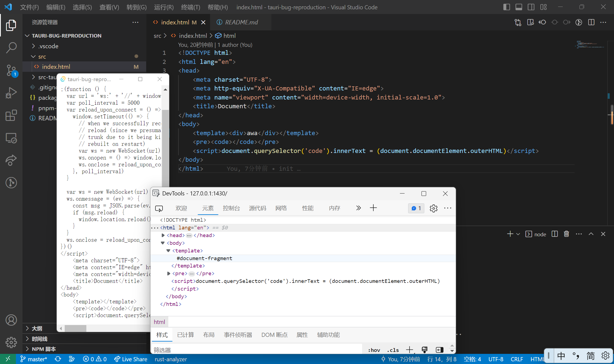Click the Live Share status button
Viewport: 614px width, 364px height.
(x=131, y=359)
